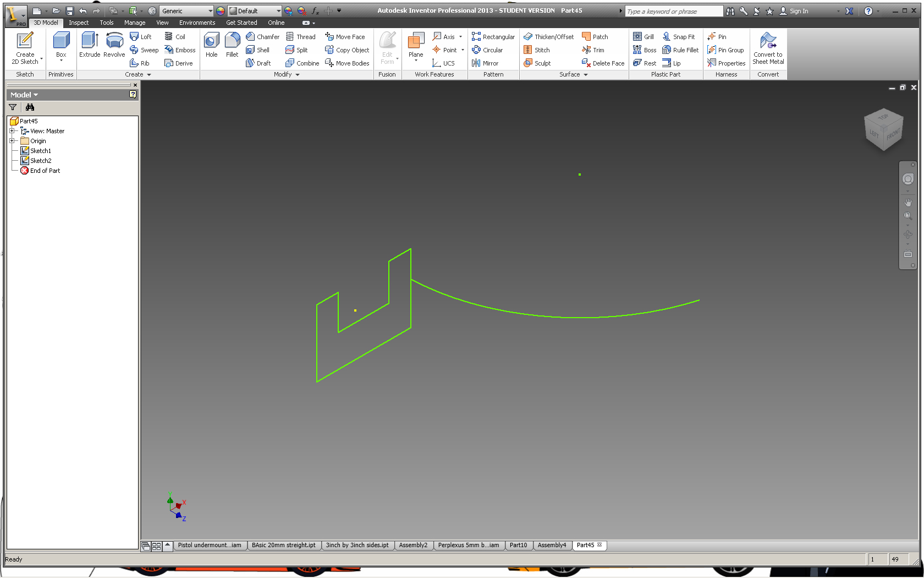The image size is (924, 578).
Task: Open the Manage ribbon tab
Action: pyautogui.click(x=135, y=23)
